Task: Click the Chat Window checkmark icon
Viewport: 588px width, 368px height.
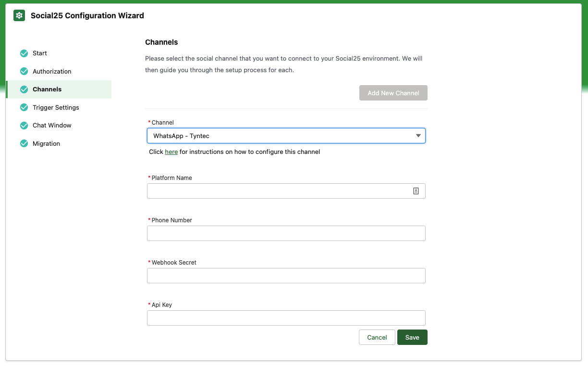Action: [x=24, y=126]
